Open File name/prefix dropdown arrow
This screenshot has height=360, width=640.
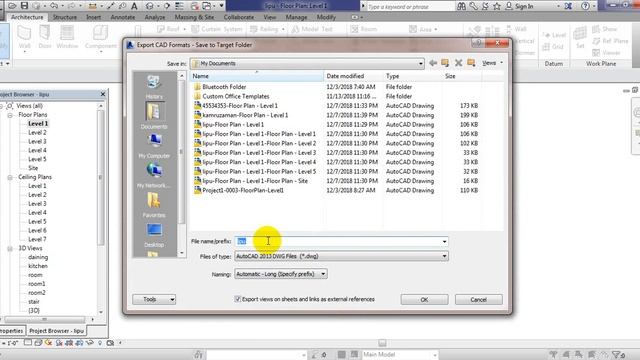click(444, 242)
